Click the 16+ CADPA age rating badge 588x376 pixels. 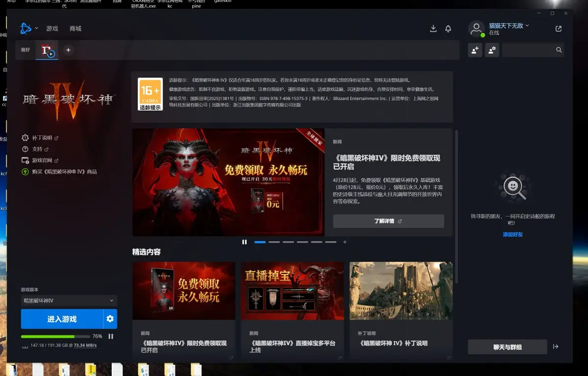150,94
